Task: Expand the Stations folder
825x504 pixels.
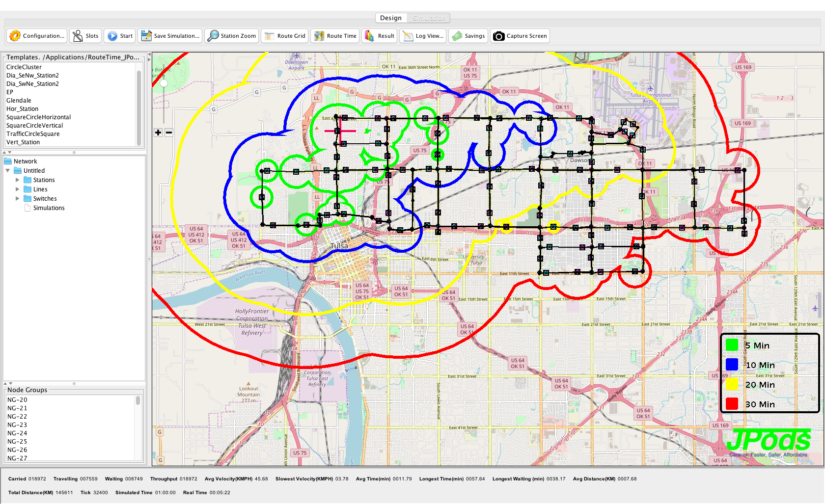Action: pos(18,180)
